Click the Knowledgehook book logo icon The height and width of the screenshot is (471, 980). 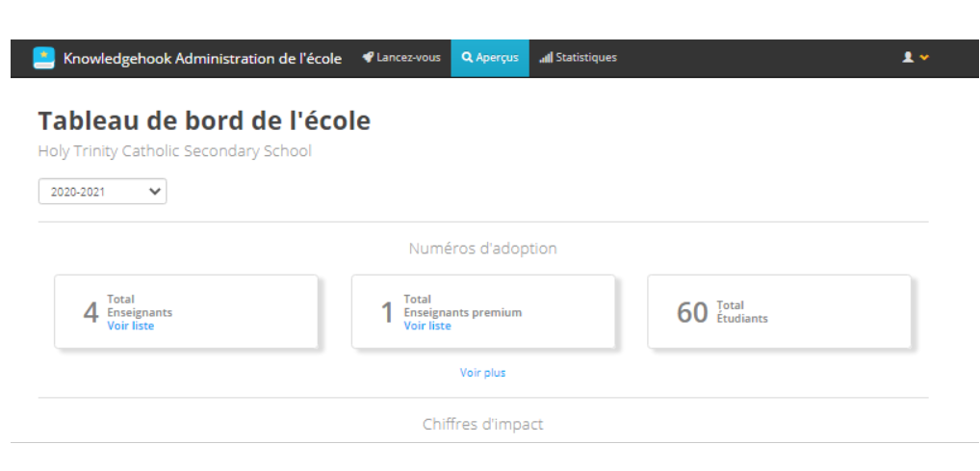coord(43,58)
